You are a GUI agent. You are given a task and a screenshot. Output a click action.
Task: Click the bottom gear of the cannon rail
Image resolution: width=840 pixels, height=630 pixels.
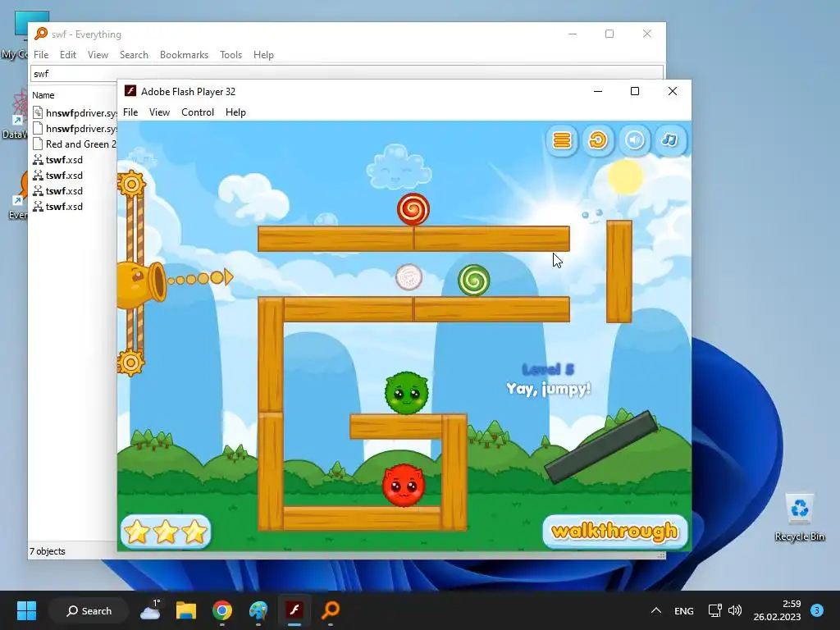(130, 363)
